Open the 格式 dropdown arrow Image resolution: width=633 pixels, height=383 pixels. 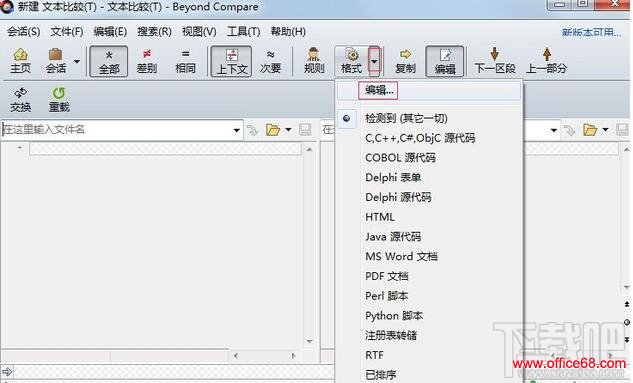coord(374,61)
